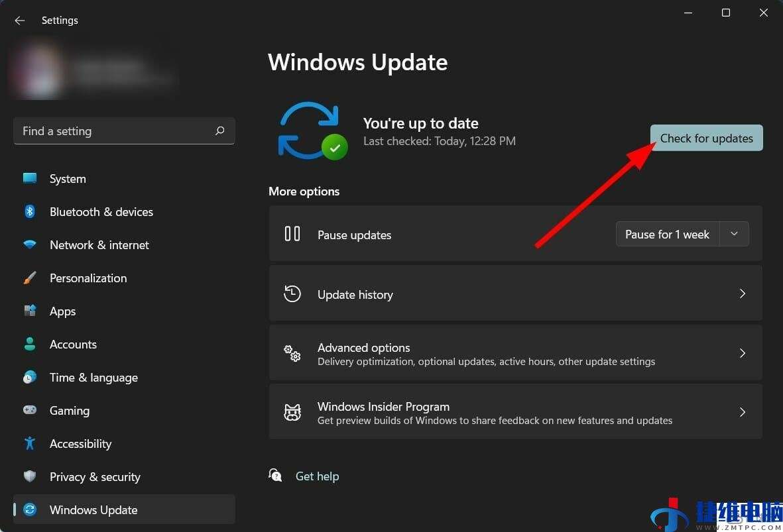Screen dimensions: 783x532
Task: Click the pause bars icon
Action: (x=292, y=234)
